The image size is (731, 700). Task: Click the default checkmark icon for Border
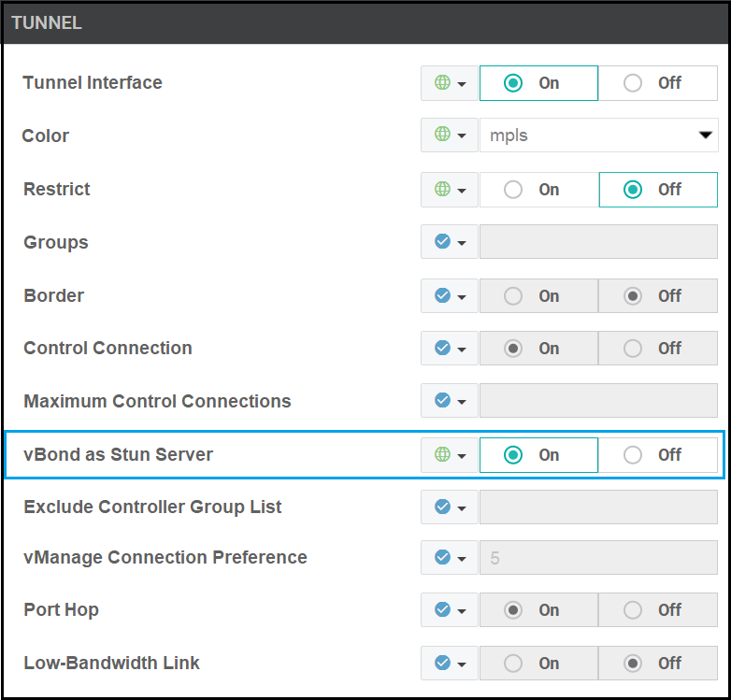443,295
